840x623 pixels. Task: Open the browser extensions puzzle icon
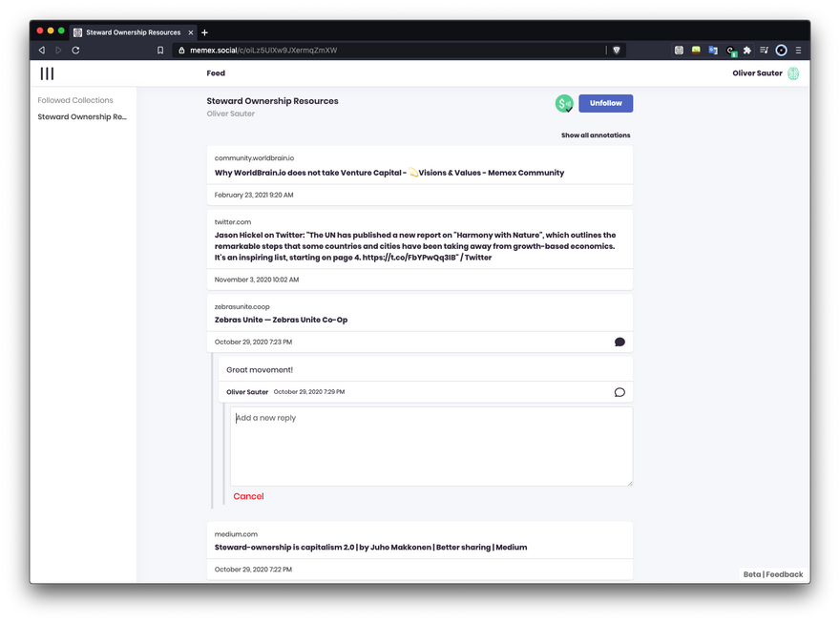(746, 50)
